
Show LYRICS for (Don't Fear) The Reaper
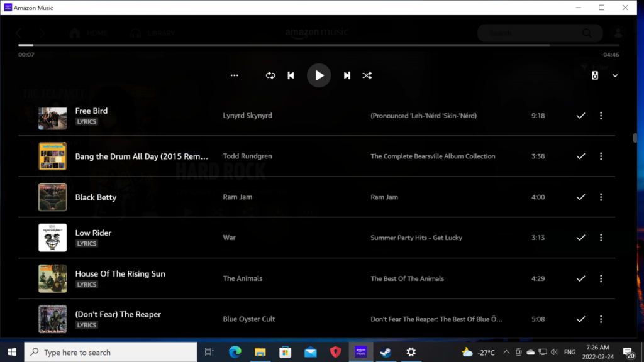coord(87,325)
